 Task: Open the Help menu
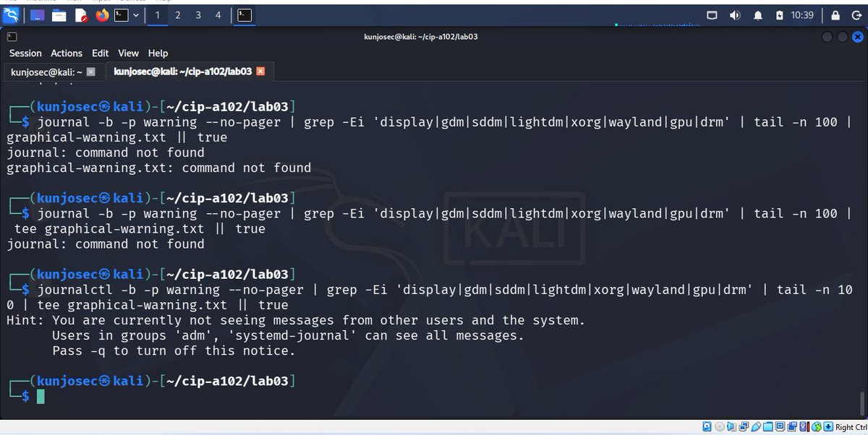158,53
